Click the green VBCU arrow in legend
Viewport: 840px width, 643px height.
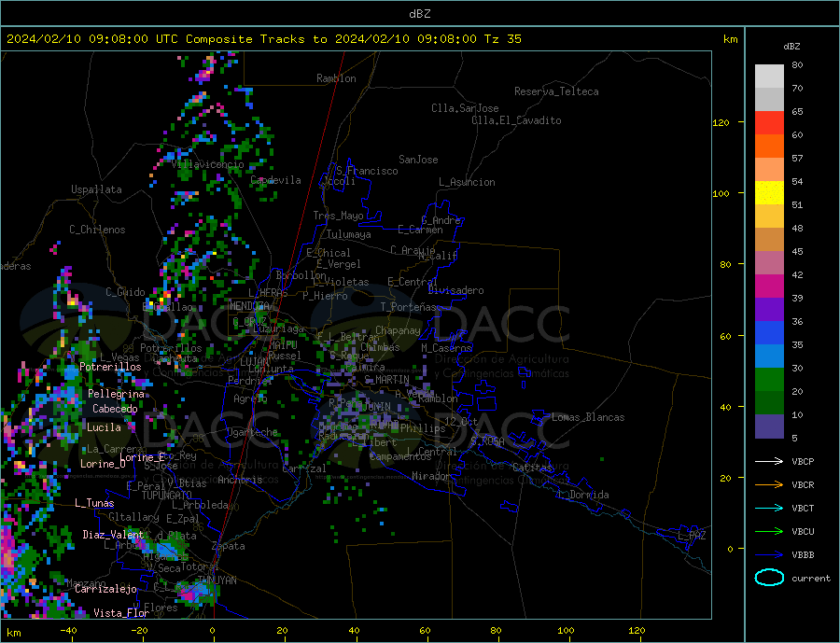[769, 532]
